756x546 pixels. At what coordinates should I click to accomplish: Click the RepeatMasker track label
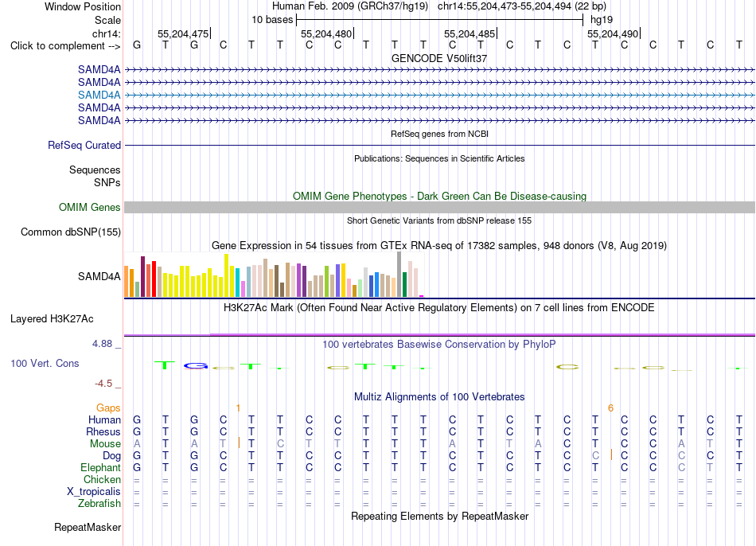[88, 527]
